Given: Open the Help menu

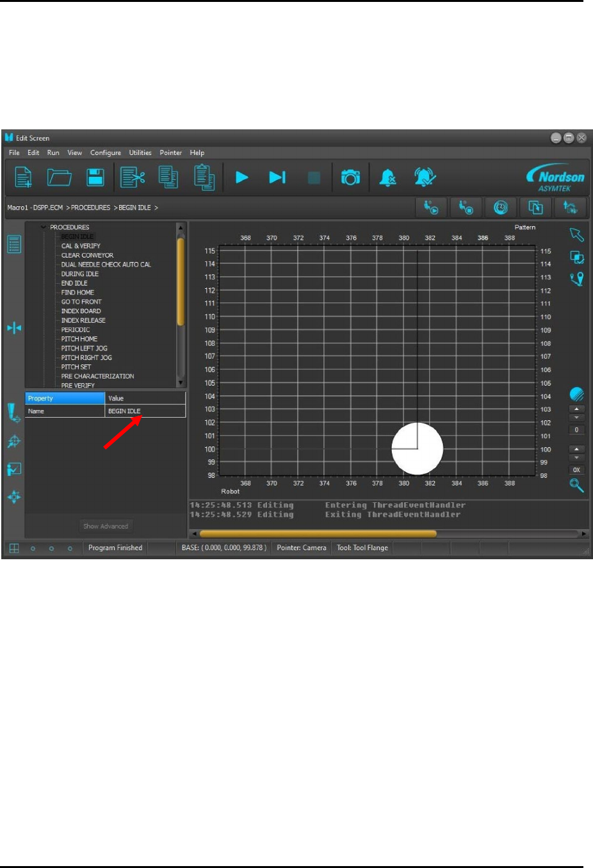Looking at the screenshot, I should [x=197, y=152].
